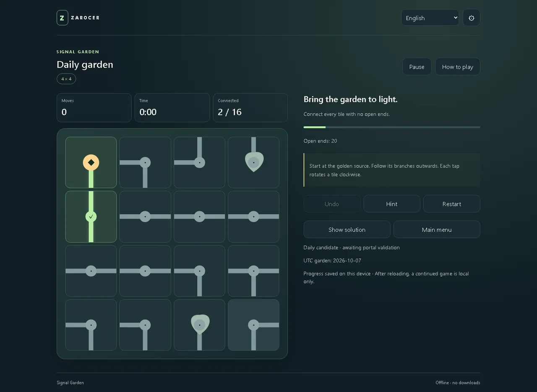Click Show solution

click(347, 229)
